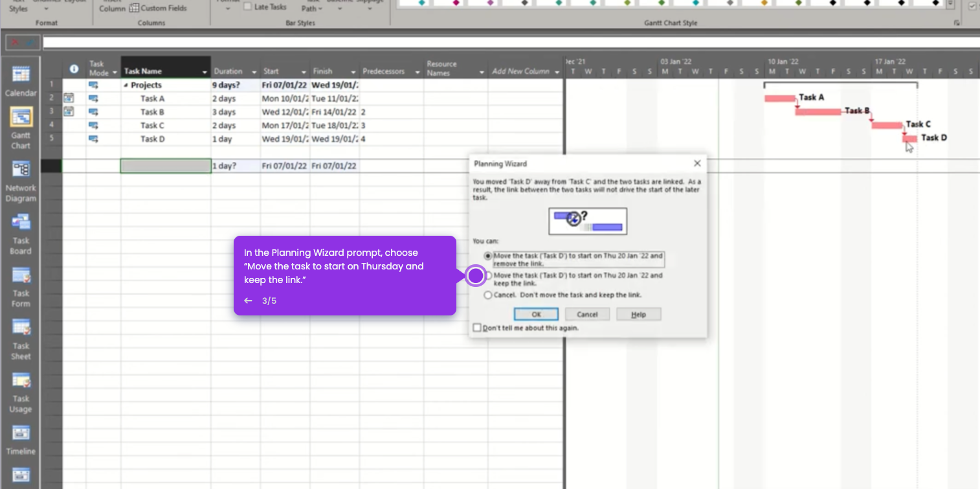Open the Task Usage view
The image size is (980, 489).
point(21,392)
